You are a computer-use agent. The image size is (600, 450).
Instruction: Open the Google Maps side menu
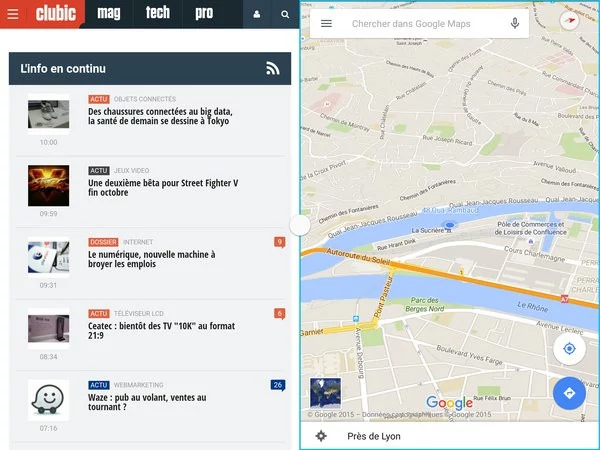click(x=326, y=24)
